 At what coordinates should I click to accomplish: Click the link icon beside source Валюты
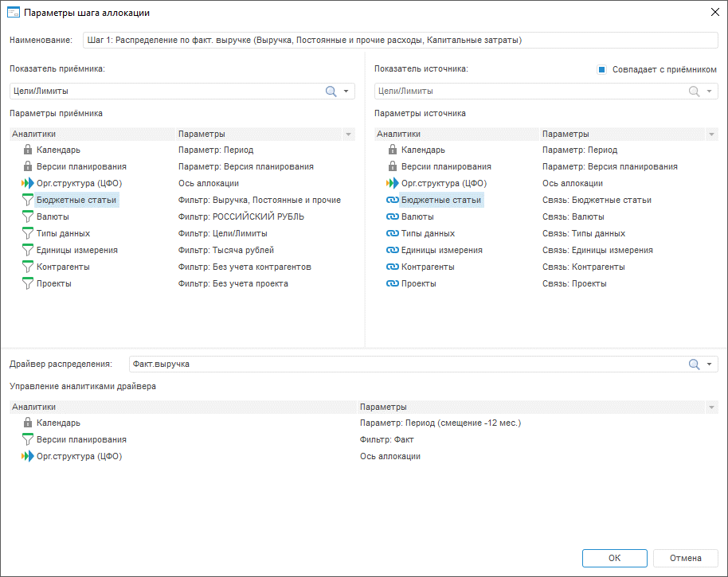391,216
